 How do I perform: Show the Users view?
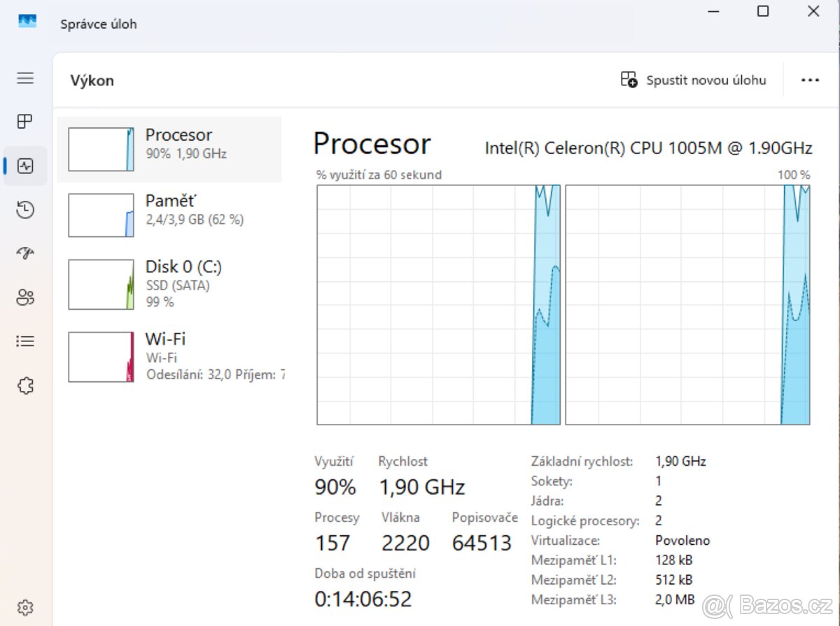click(x=25, y=297)
